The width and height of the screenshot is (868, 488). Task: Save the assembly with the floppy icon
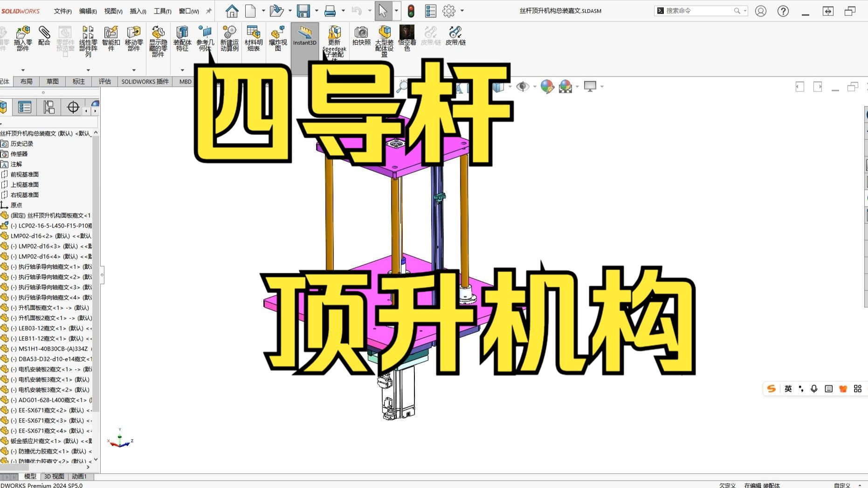303,11
